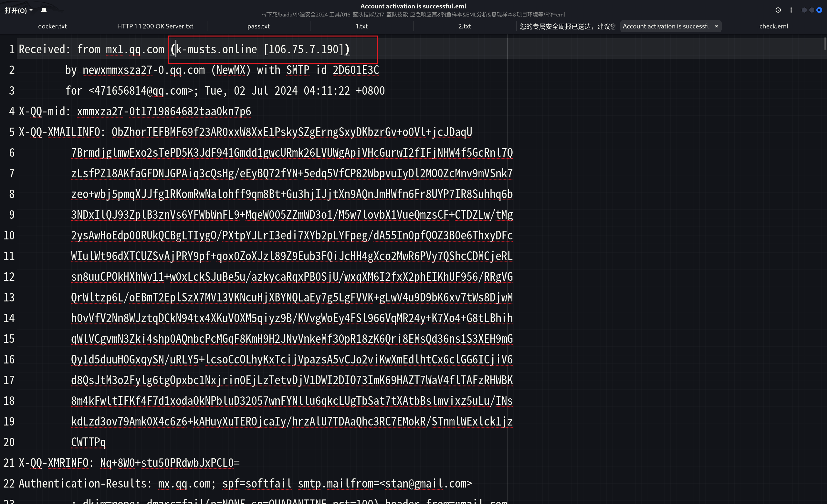The image size is (827, 504).
Task: Open the 您的专属安全周报已送达 tab
Action: point(567,26)
